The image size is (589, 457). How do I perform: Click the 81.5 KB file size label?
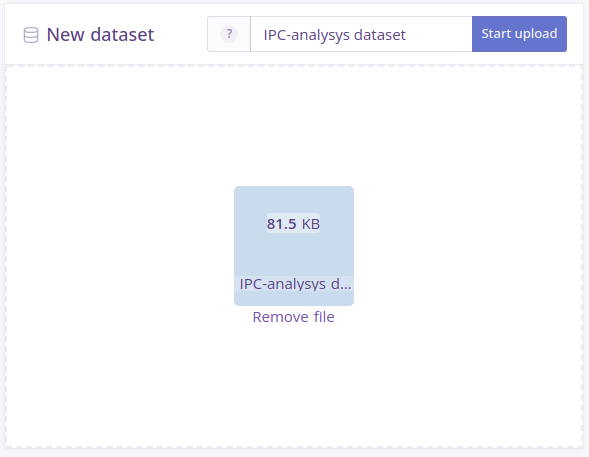click(293, 224)
